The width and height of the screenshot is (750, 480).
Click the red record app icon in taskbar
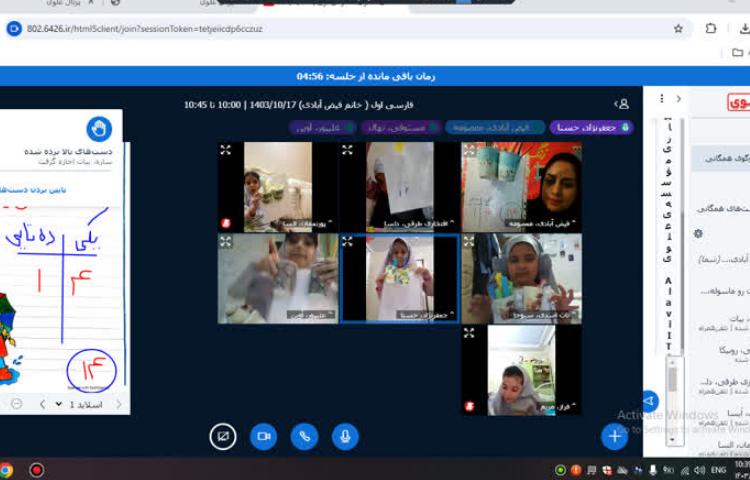coord(36,470)
